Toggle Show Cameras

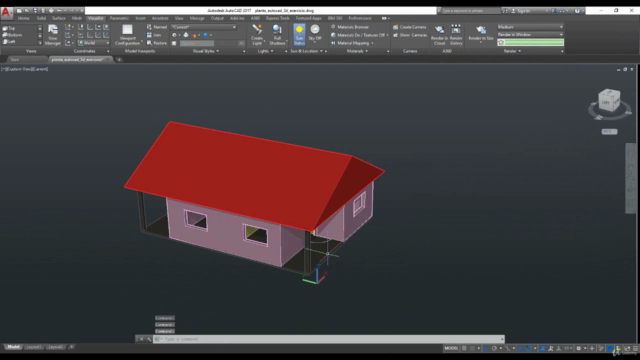(409, 35)
